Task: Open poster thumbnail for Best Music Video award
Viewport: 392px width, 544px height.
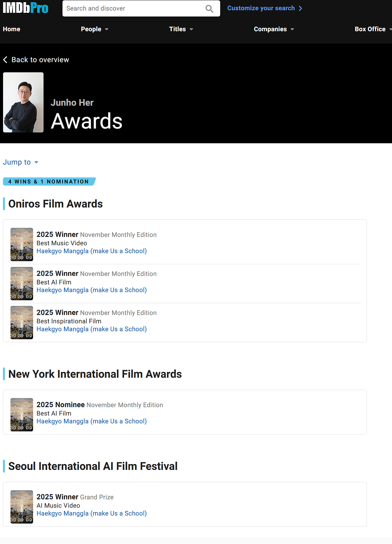Action: (x=22, y=244)
